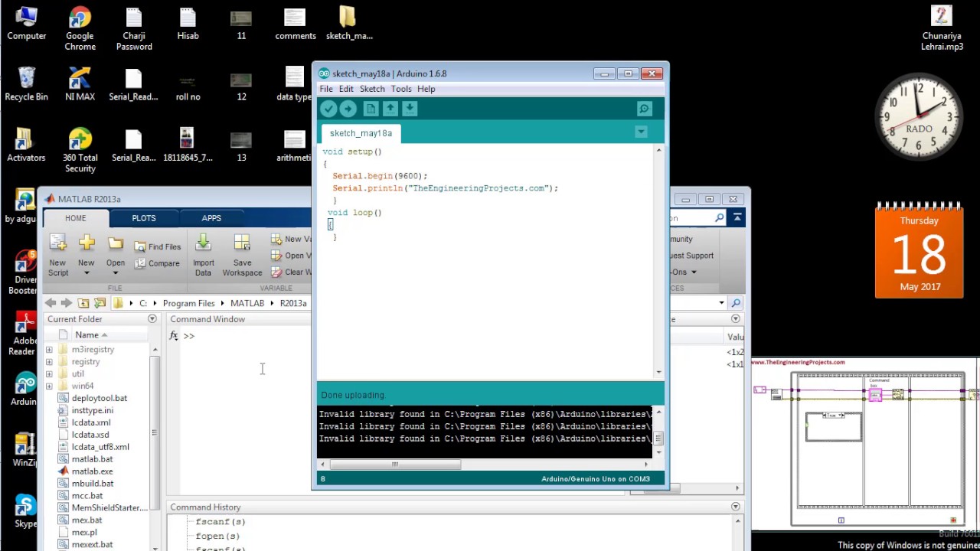Image resolution: width=980 pixels, height=551 pixels.
Task: Expand the MATLAB Open dropdown arrow
Action: tap(116, 273)
